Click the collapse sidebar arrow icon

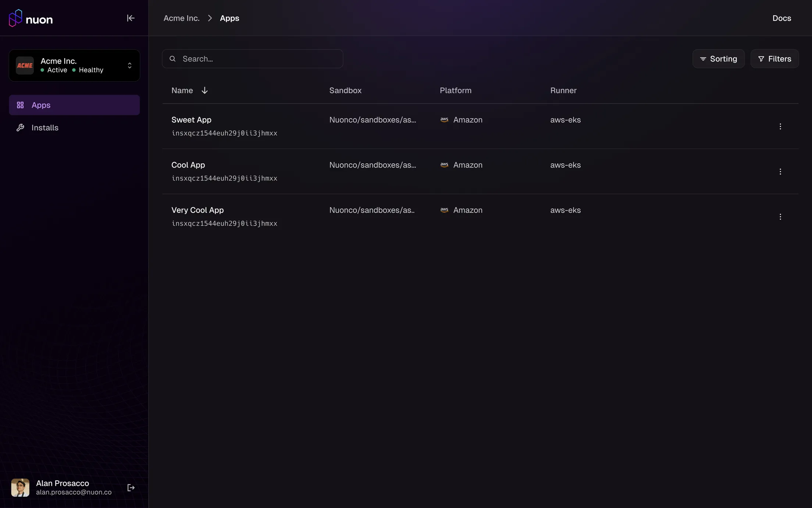(x=130, y=18)
